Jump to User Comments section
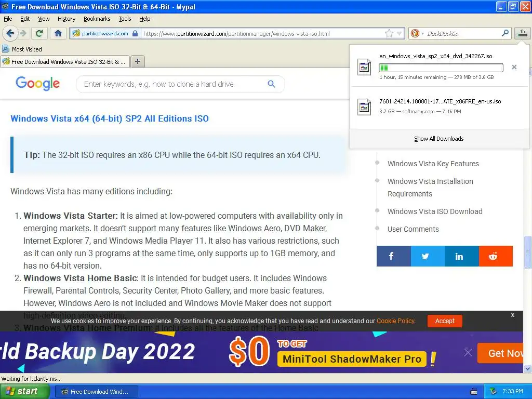 (413, 229)
